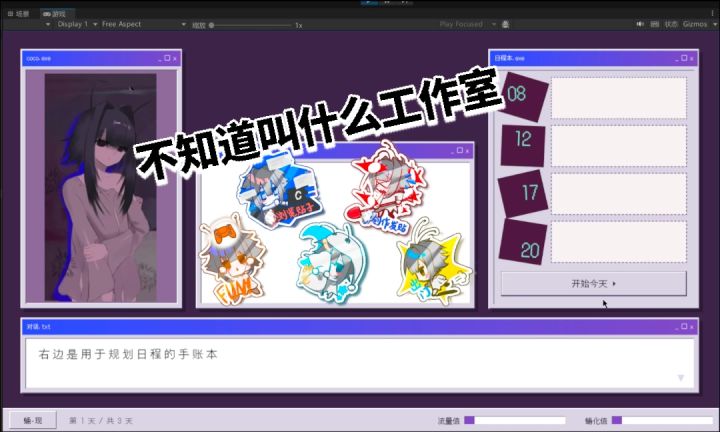The image size is (720, 432).
Task: Open the Game view kebab options menu
Action: 713,13
